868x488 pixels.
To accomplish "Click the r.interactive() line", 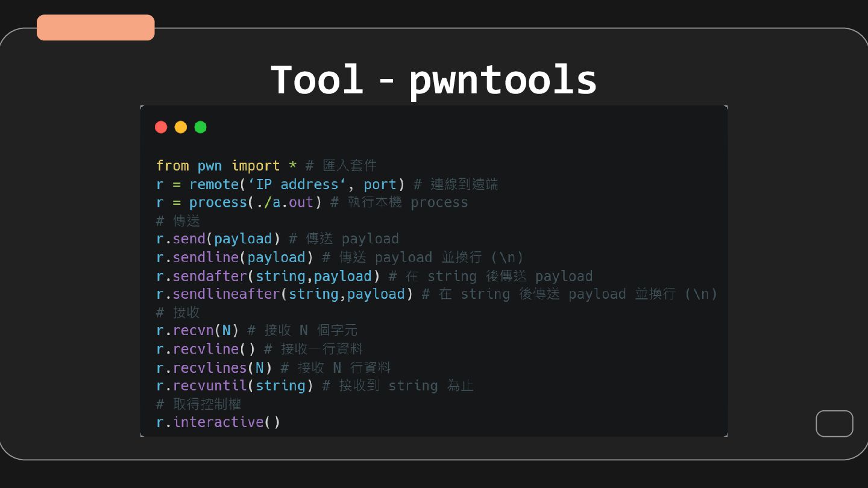I will (x=218, y=422).
